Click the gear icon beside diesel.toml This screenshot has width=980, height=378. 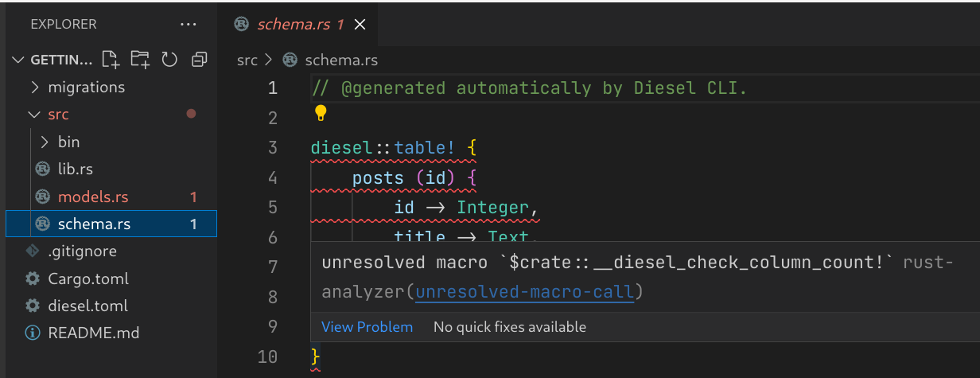33,306
